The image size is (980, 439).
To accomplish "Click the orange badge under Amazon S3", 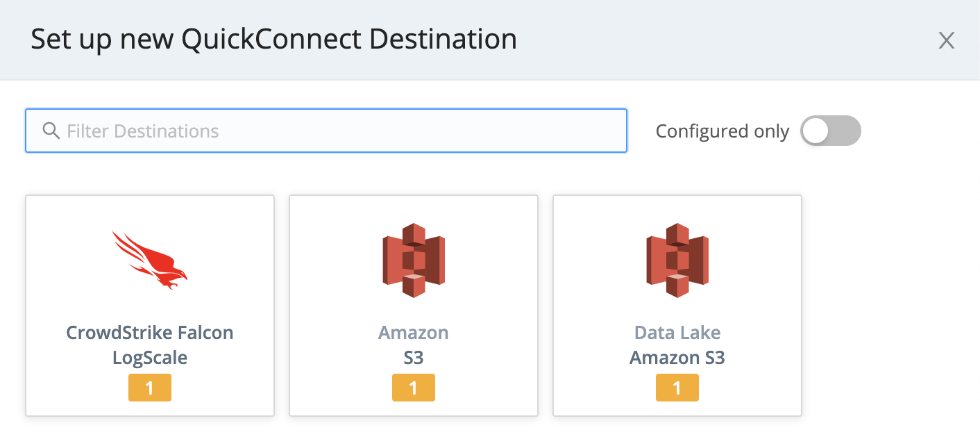I will coord(413,388).
